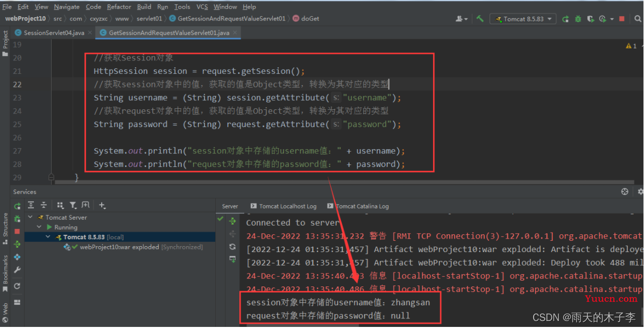Click the green Debug bug icon in top toolbar

click(578, 19)
